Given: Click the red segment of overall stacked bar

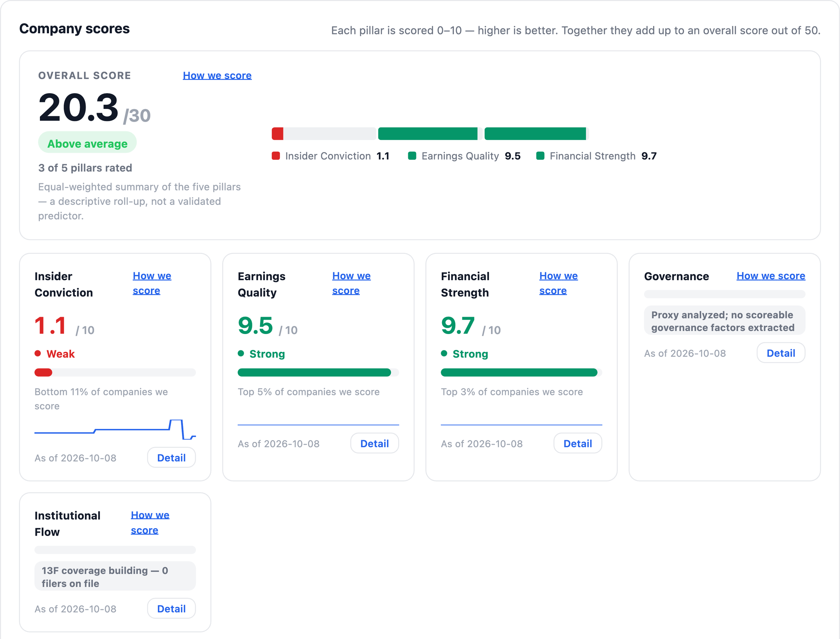Looking at the screenshot, I should pos(278,133).
